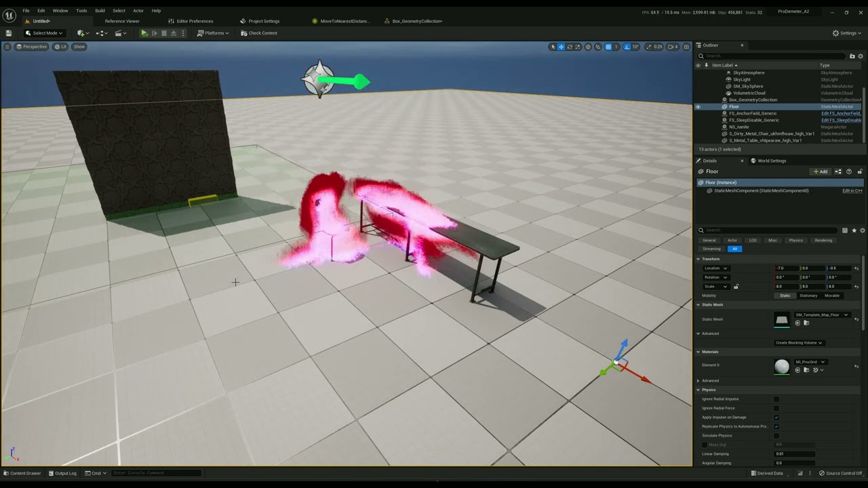Click the Outliner new folder icon
The height and width of the screenshot is (488, 868).
pos(852,56)
